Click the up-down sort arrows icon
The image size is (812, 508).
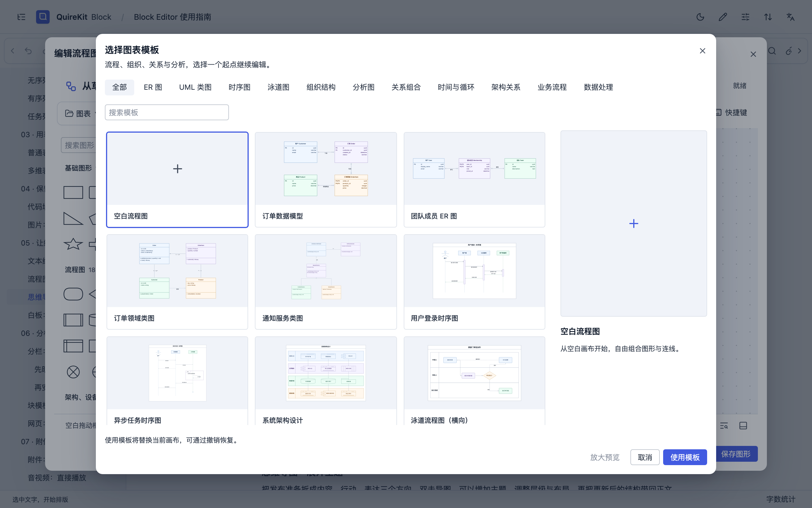tap(768, 17)
